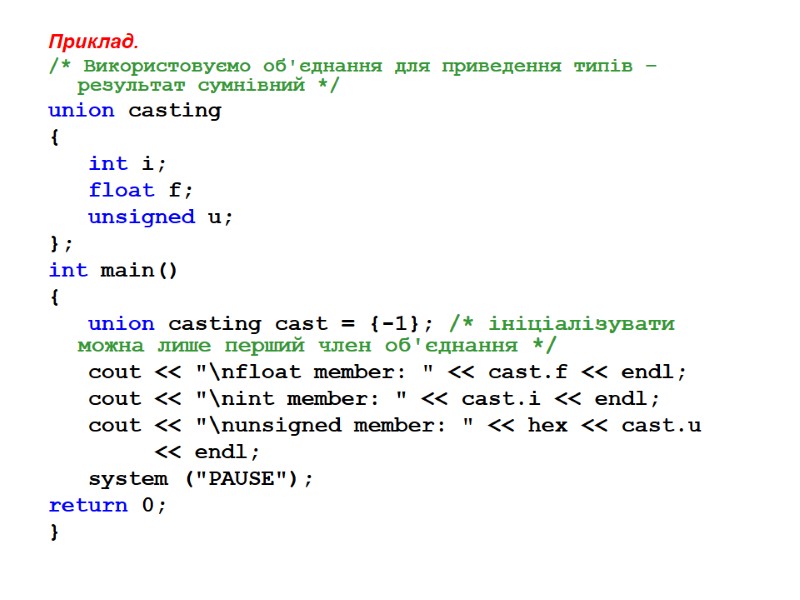
Task: Click the red heading "Приклад."
Action: pos(93,41)
